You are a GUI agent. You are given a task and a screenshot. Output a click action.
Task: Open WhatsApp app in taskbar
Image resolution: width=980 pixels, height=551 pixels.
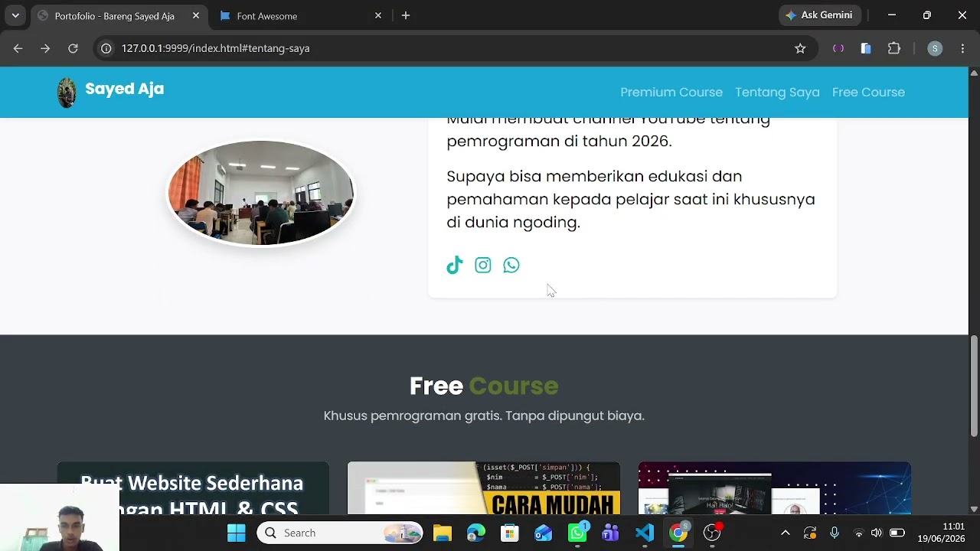tap(577, 533)
